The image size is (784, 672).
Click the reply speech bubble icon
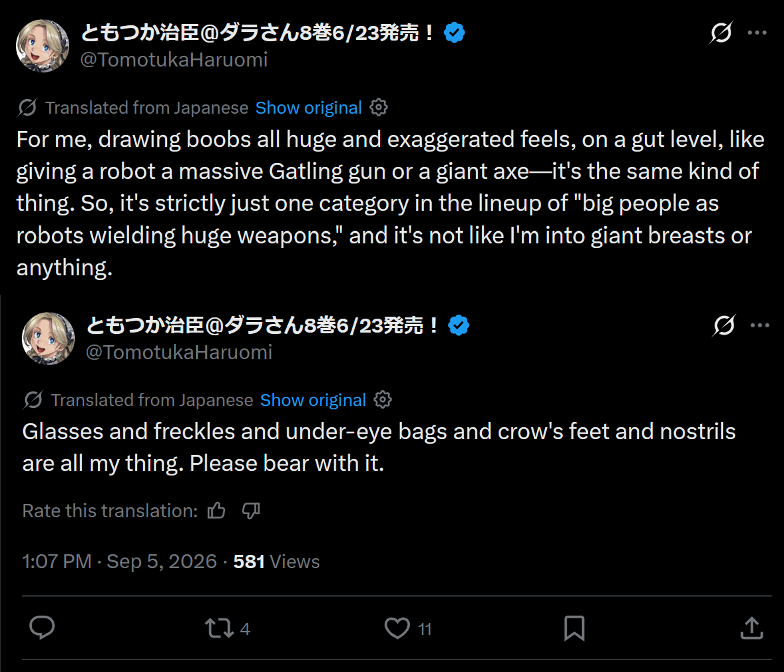pyautogui.click(x=42, y=628)
